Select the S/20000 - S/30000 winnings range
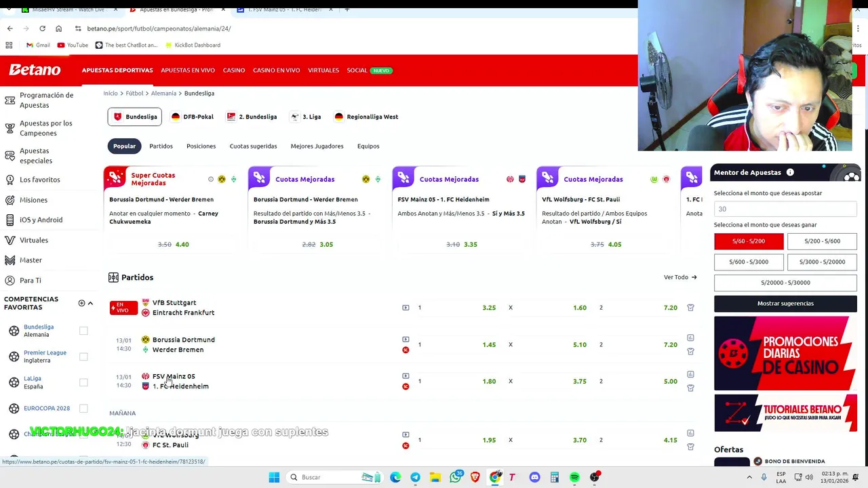The image size is (868, 488). click(785, 283)
